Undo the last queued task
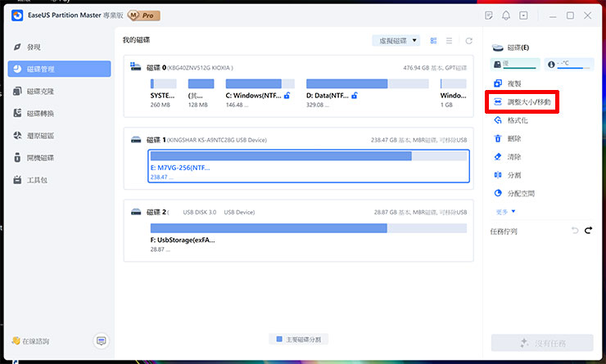This screenshot has height=364, width=606. coord(575,231)
